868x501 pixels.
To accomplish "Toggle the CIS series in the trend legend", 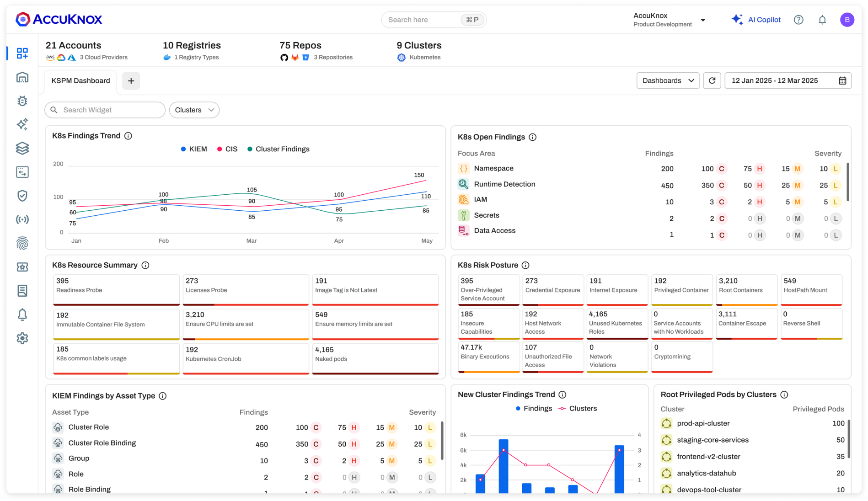I will (226, 149).
